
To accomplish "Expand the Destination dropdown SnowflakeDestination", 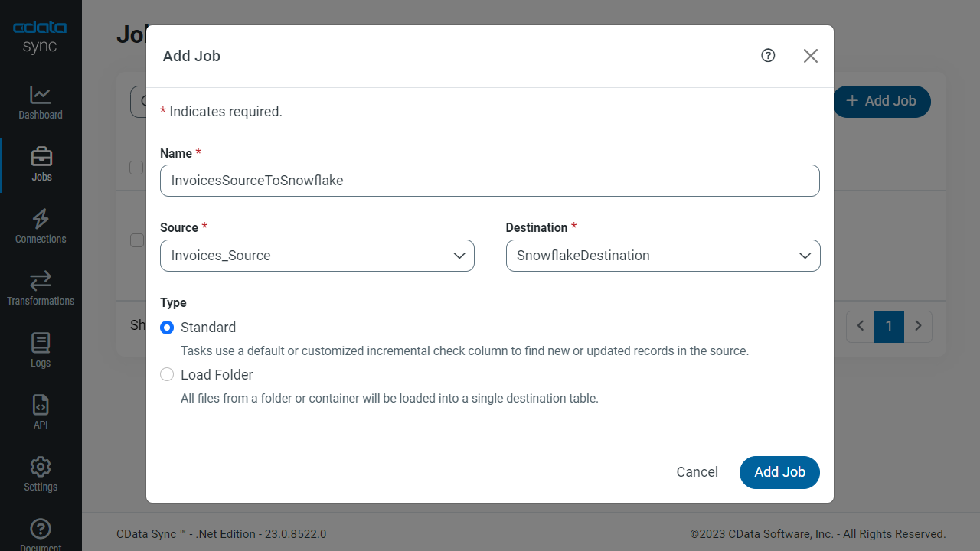I will 662,256.
